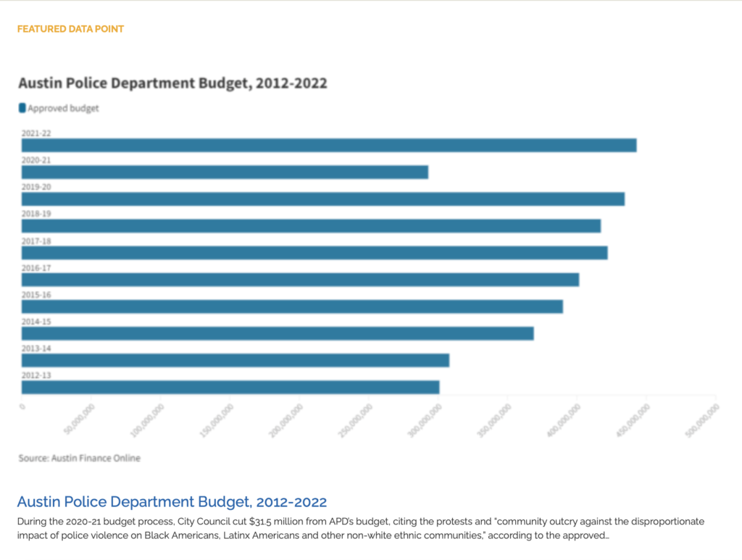
Task: Click the 450,000,000 axis tick label
Action: [x=633, y=420]
